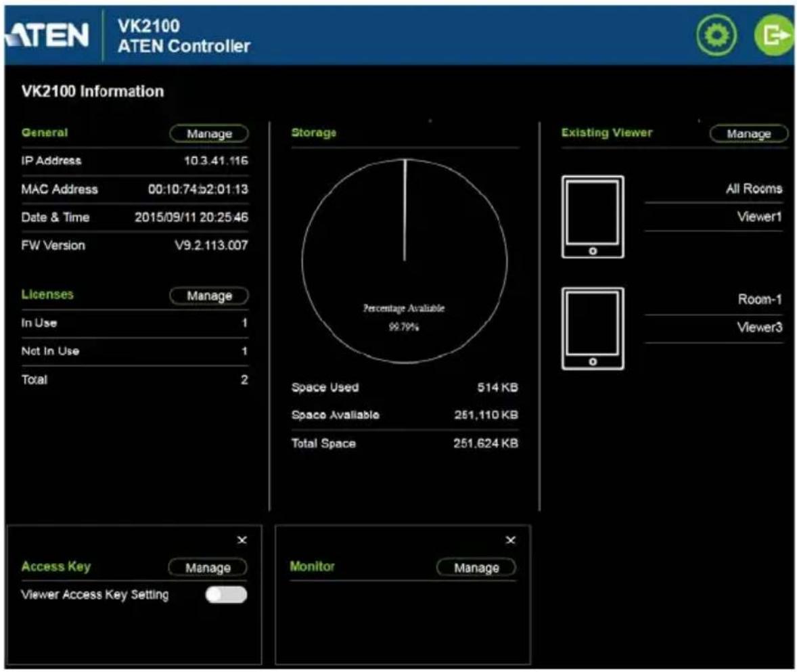
Task: Click the FW Version label
Action: click(x=53, y=246)
